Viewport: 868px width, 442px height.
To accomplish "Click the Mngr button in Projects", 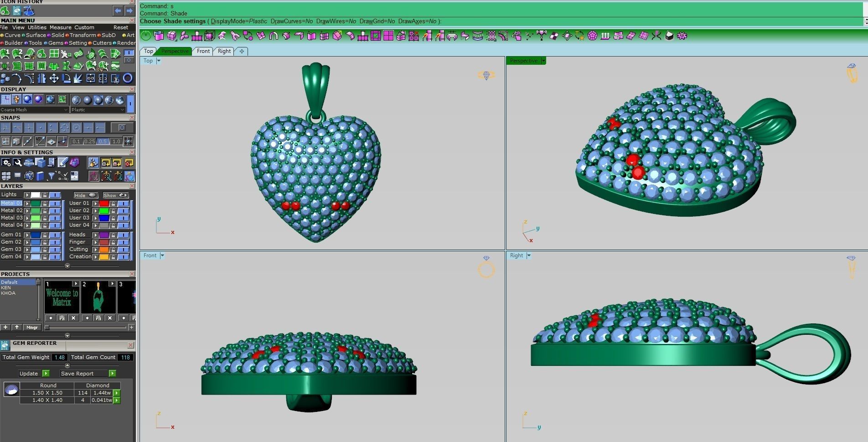I will point(32,327).
